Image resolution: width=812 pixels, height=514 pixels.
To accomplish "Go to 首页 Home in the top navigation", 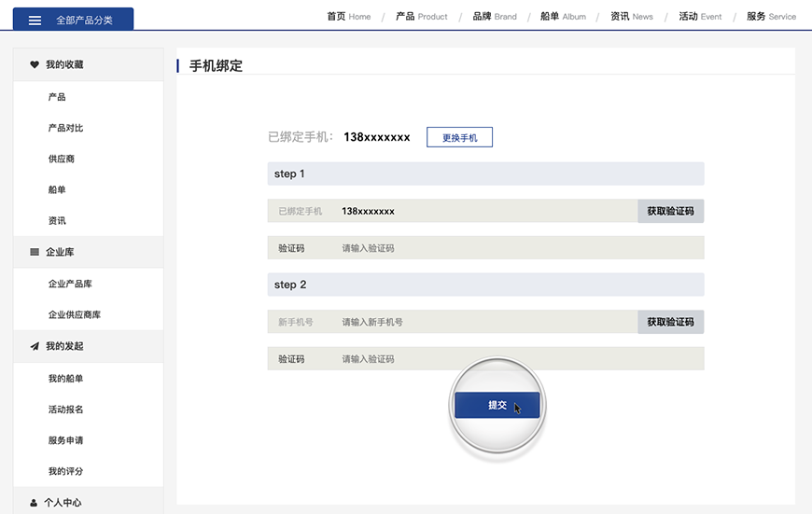I will coord(348,16).
